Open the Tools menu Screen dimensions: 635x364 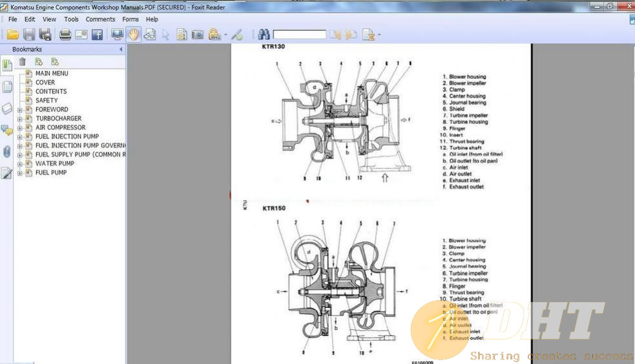click(71, 19)
